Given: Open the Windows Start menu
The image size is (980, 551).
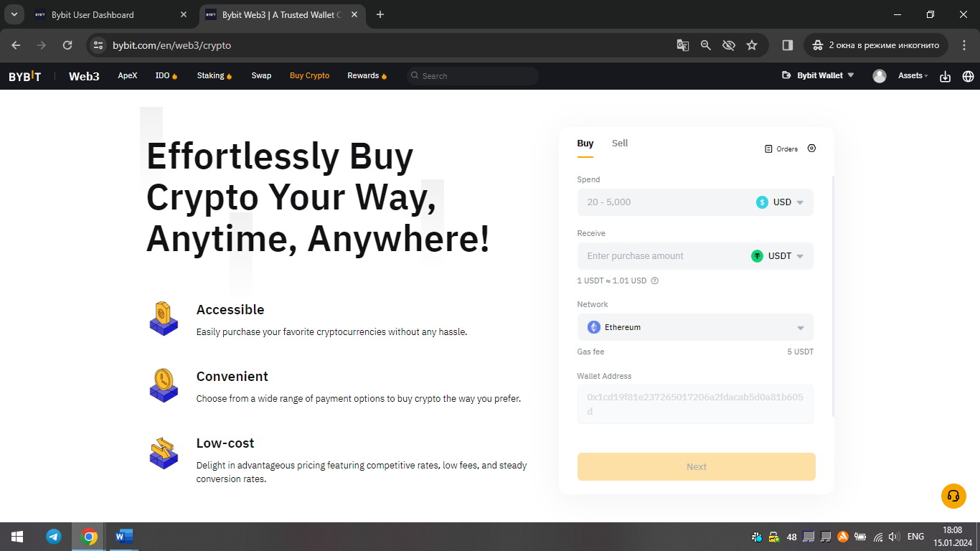Looking at the screenshot, I should tap(17, 537).
